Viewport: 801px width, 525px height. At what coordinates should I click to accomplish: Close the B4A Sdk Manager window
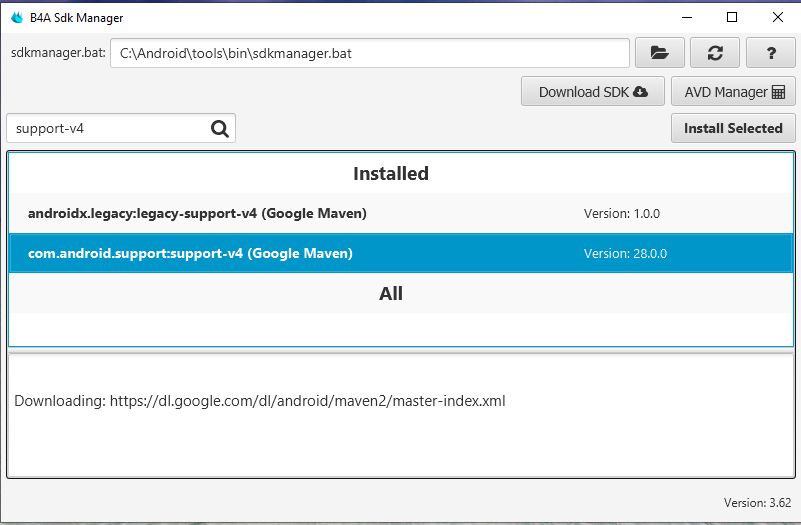[778, 17]
